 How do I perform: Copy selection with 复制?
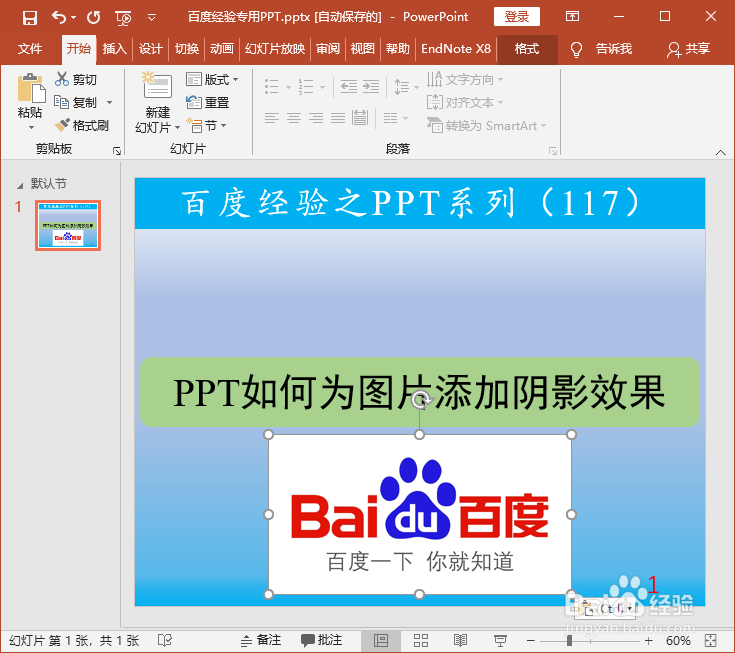[75, 102]
